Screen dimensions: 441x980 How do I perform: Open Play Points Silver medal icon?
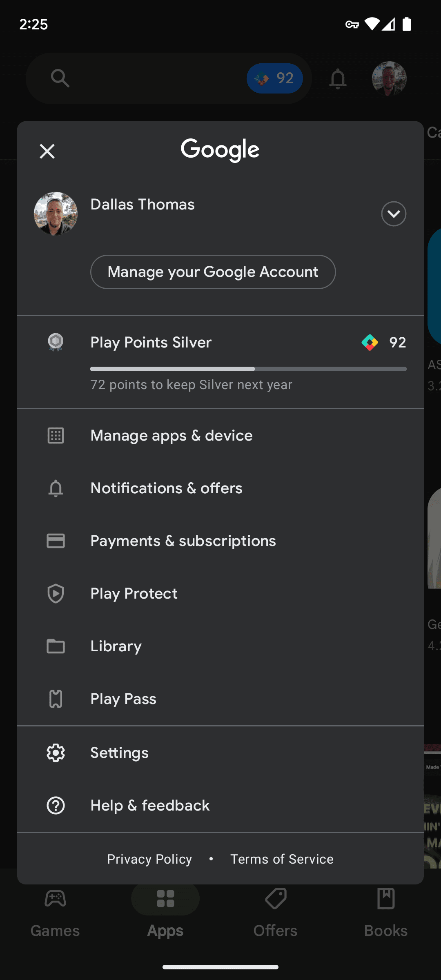(56, 342)
